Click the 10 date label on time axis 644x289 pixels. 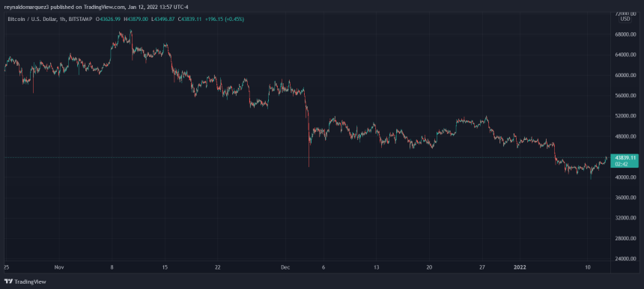pos(588,267)
